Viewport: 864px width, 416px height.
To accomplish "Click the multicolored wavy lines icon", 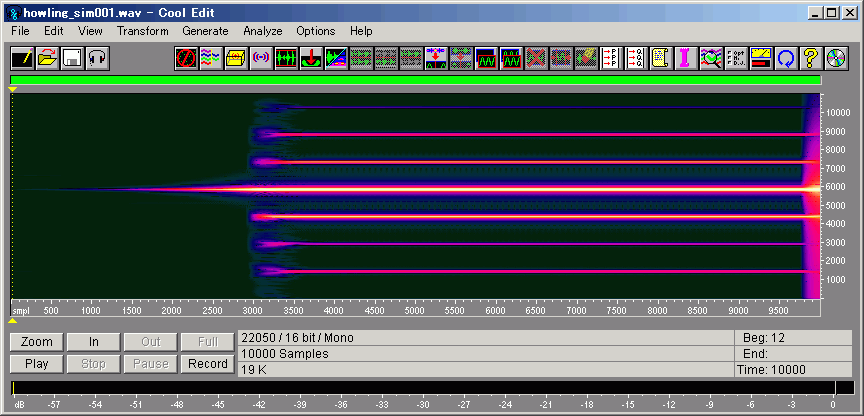I will (211, 58).
